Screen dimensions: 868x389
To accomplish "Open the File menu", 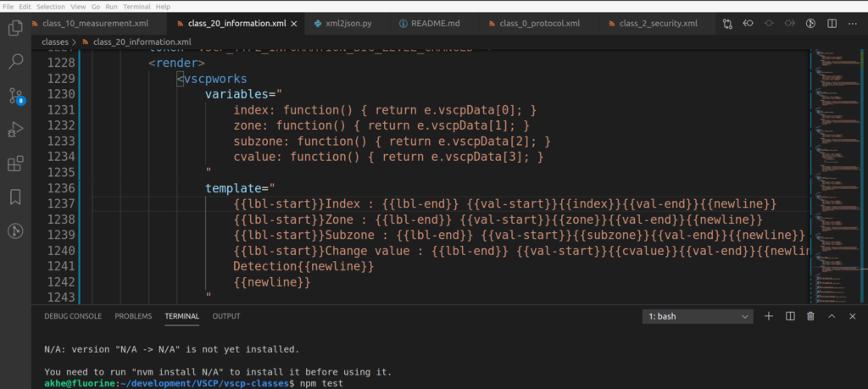I will pyautogui.click(x=8, y=7).
